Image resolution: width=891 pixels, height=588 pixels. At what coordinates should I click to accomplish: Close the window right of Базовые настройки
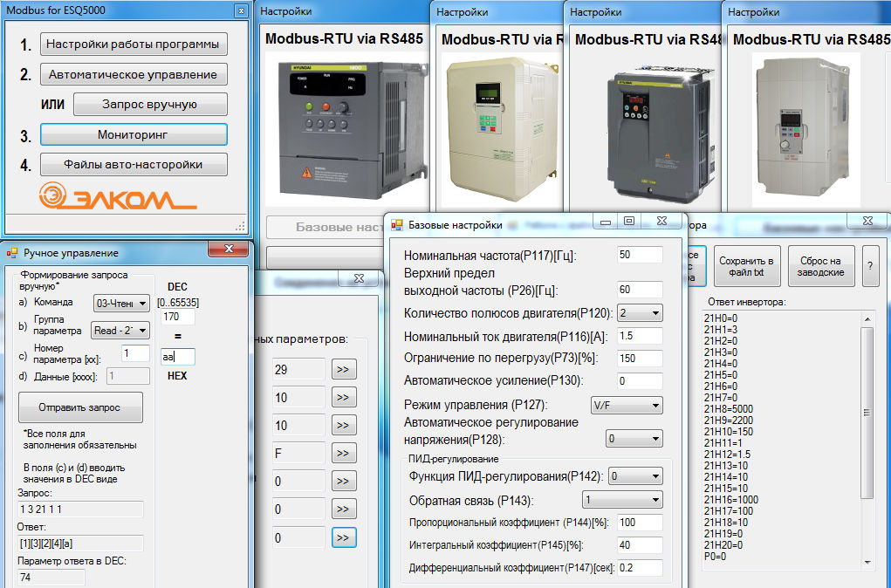point(867,221)
